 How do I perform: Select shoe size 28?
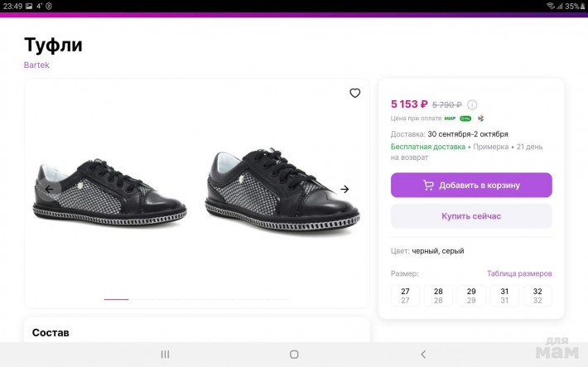438,296
